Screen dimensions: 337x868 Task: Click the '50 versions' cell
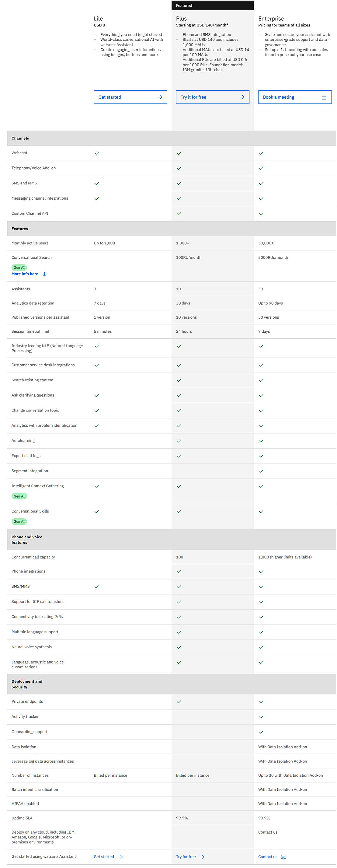268,317
